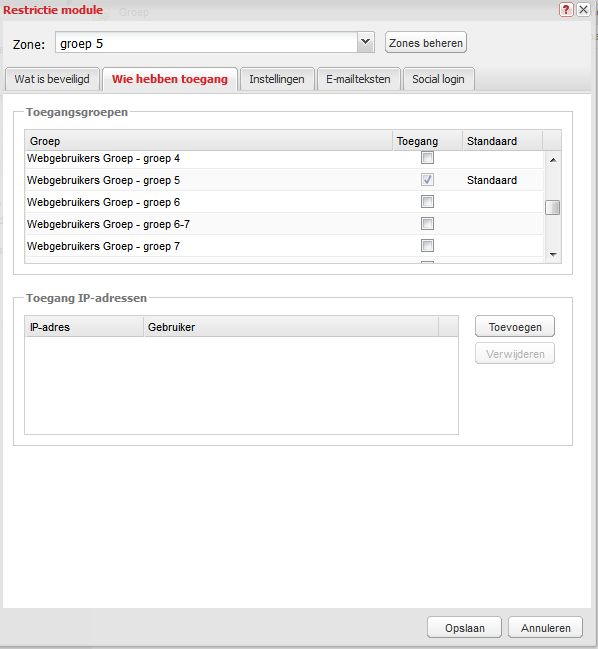Enable Toegang for groep 7

pyautogui.click(x=427, y=245)
